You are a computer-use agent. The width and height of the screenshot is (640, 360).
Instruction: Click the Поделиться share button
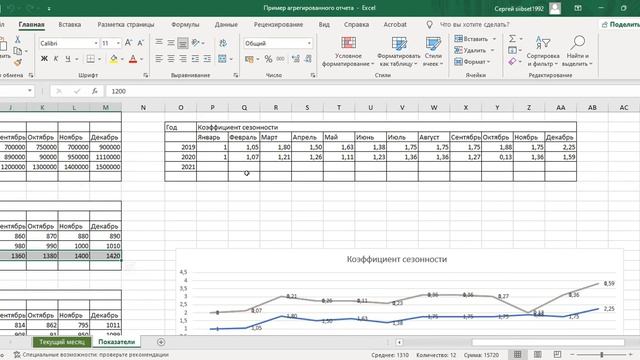click(x=620, y=24)
